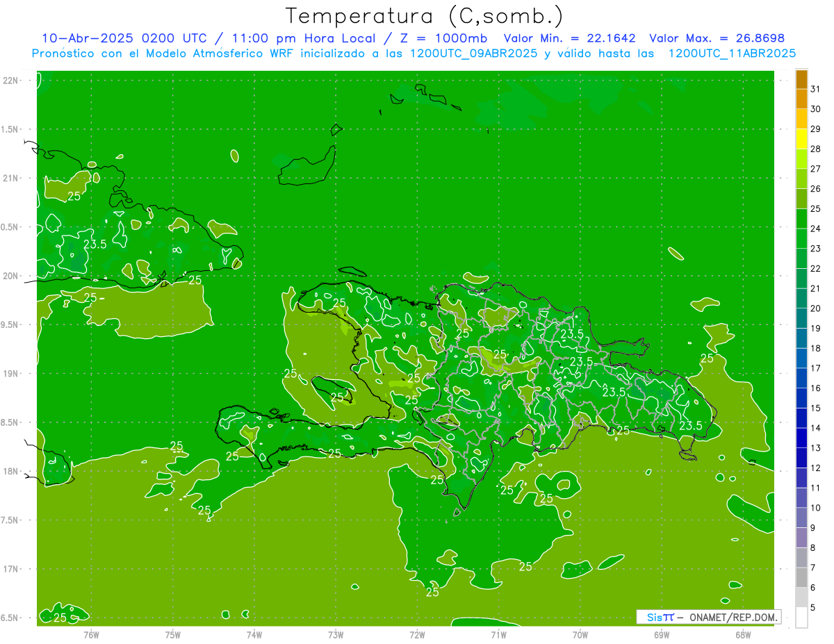The width and height of the screenshot is (834, 644).
Task: Click the '1200UTC_11ABR2025' valid-until time
Action: (x=732, y=53)
